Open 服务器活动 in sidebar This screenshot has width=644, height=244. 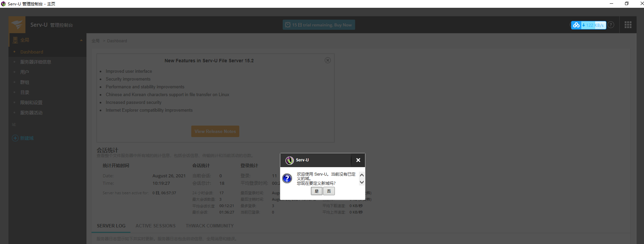pos(31,113)
